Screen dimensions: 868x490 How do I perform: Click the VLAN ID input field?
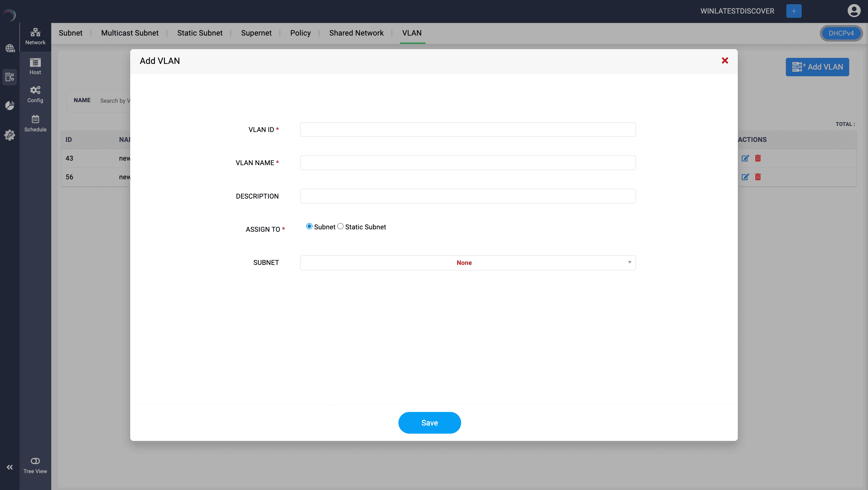tap(468, 130)
